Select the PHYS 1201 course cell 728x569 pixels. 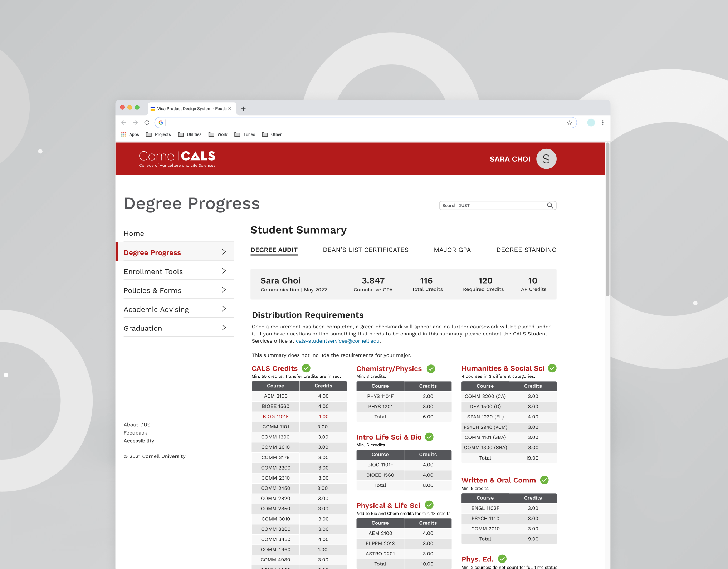(x=380, y=407)
